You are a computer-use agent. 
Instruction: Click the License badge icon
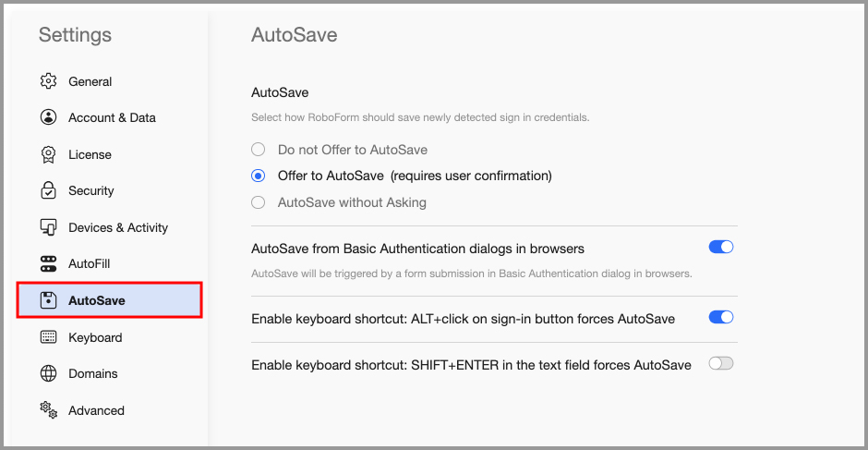click(49, 154)
